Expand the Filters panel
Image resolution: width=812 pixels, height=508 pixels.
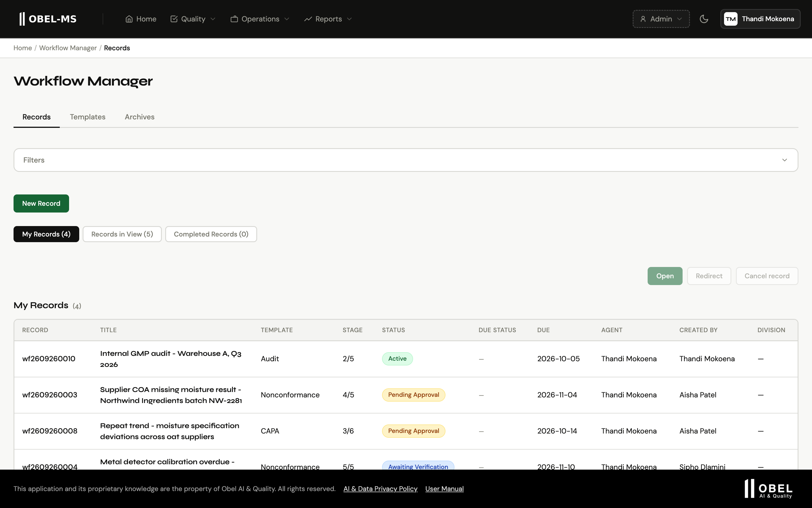coord(406,160)
